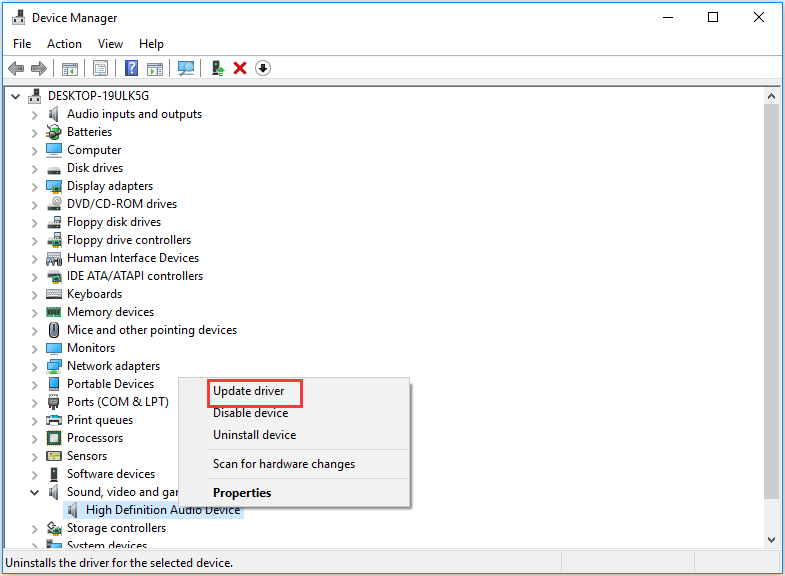Expand IDE ATA/ATAPI controllers category
Screen dimensions: 785x576
click(34, 277)
